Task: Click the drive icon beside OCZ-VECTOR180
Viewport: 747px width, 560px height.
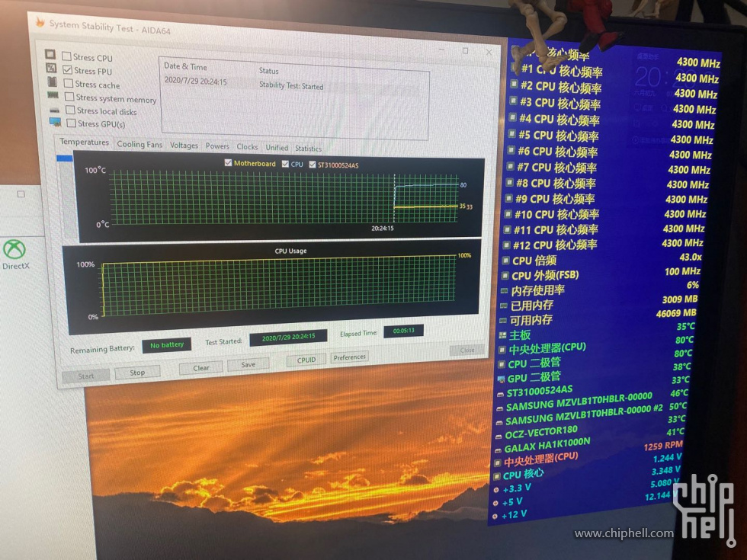Action: coord(499,436)
